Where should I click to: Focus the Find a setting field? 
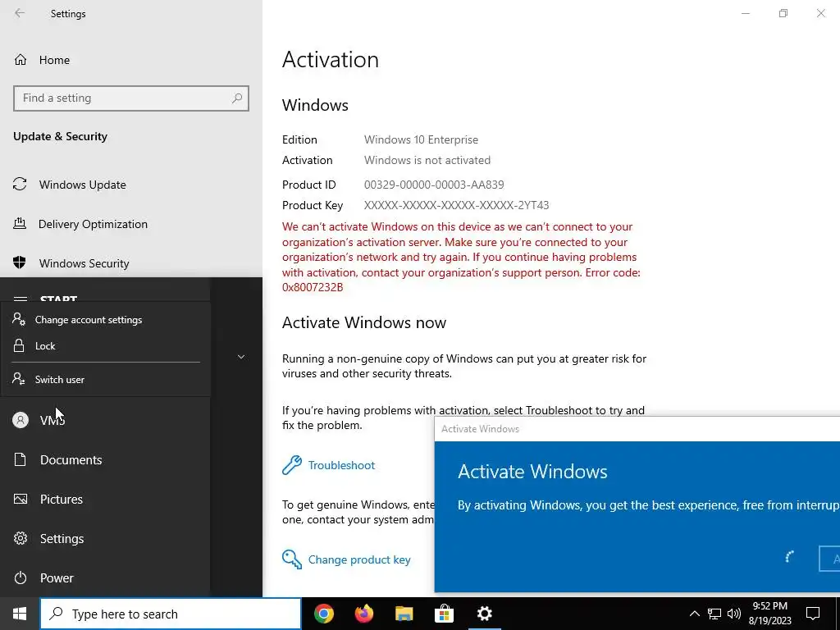[131, 98]
